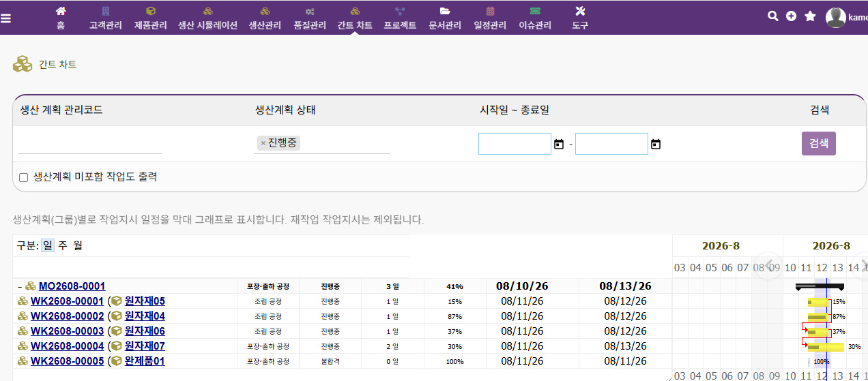Viewport: 868px width, 381px height.
Task: Switch gantt scale to 주 (week)
Action: pos(62,245)
